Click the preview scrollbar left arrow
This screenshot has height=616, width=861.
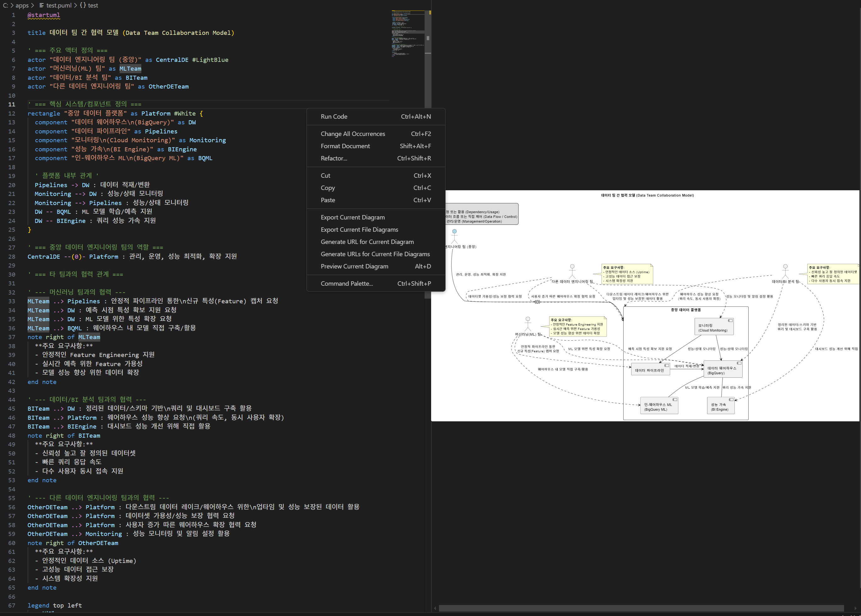[435, 608]
